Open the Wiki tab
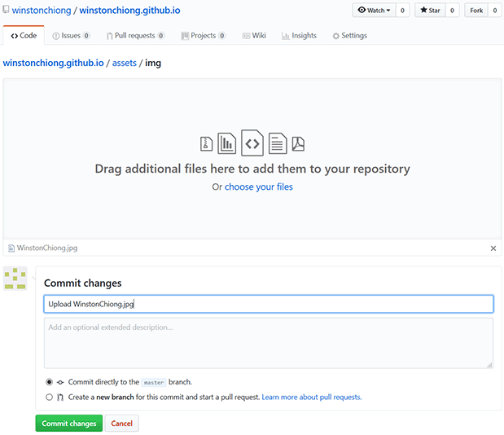 click(x=254, y=35)
